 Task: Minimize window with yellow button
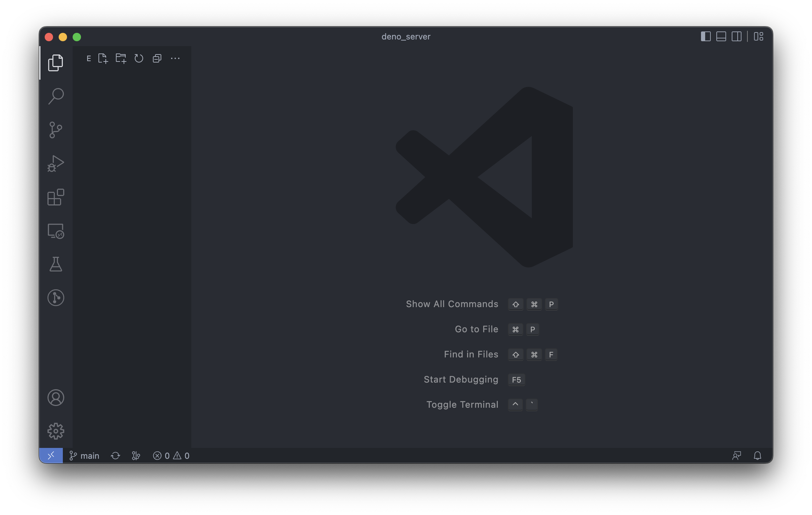click(x=63, y=37)
